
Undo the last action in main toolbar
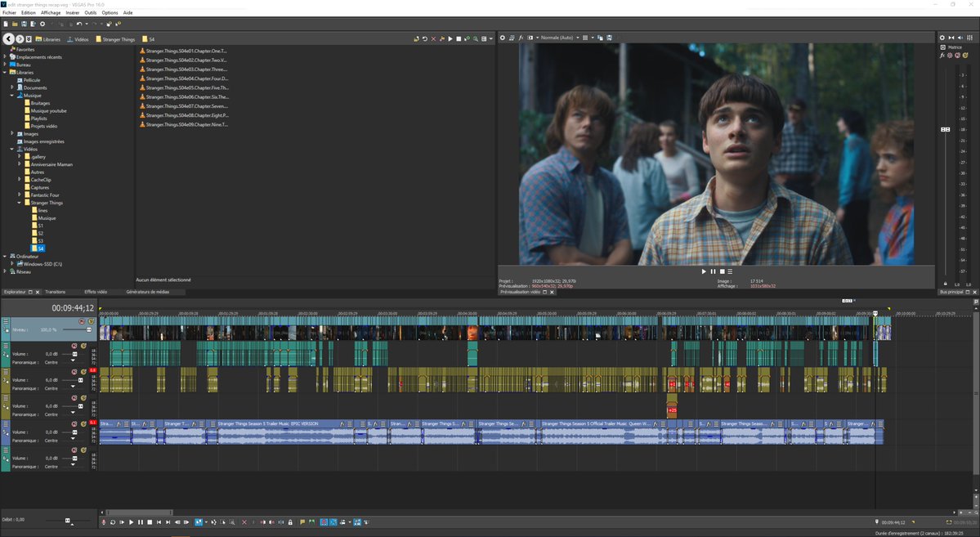click(78, 24)
